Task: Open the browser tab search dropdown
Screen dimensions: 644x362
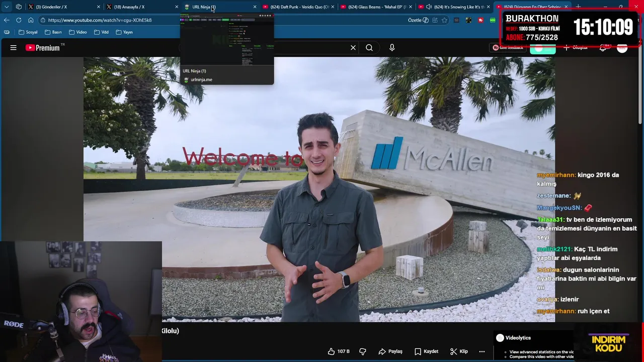Action: coord(7,7)
